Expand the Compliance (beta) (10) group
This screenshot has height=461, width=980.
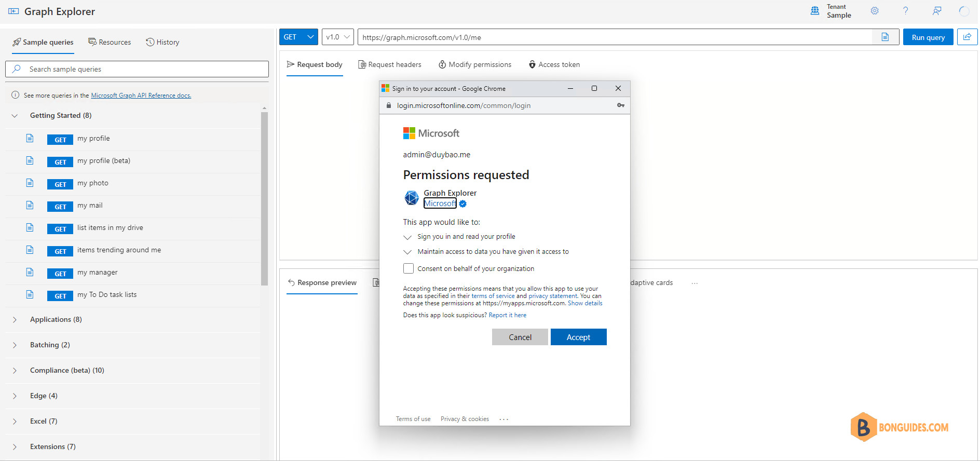click(15, 371)
